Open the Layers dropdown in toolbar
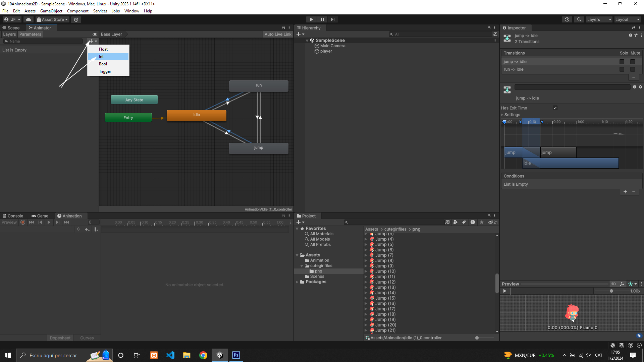The height and width of the screenshot is (362, 644). [599, 19]
